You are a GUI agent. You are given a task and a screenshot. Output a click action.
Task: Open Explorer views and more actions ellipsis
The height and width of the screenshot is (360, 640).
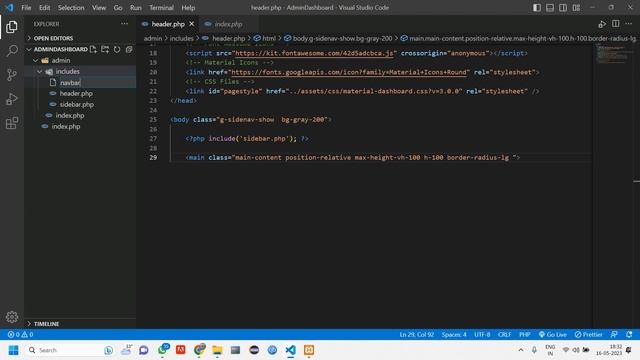coord(124,24)
